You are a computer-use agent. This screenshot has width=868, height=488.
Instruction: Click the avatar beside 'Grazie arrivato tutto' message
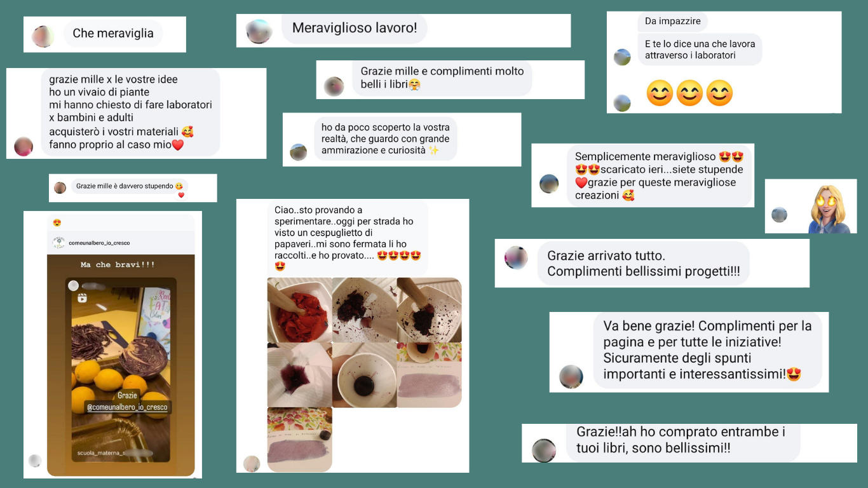tap(516, 258)
